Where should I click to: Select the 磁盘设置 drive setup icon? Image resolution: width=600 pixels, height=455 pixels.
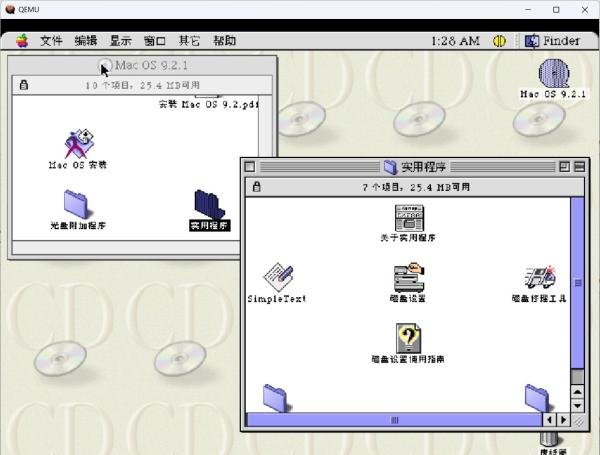coord(409,277)
